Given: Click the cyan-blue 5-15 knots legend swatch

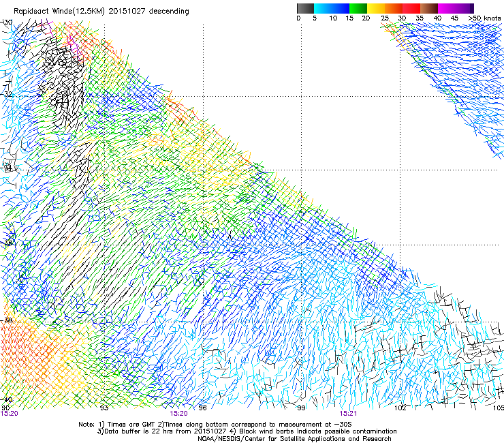Looking at the screenshot, I should (x=332, y=8).
